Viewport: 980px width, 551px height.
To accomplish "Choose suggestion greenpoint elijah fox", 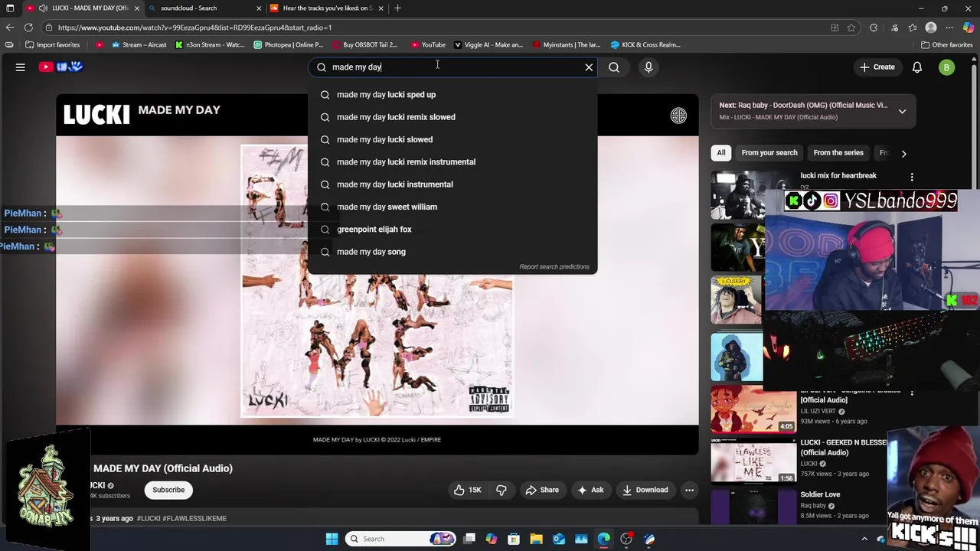I will click(452, 230).
